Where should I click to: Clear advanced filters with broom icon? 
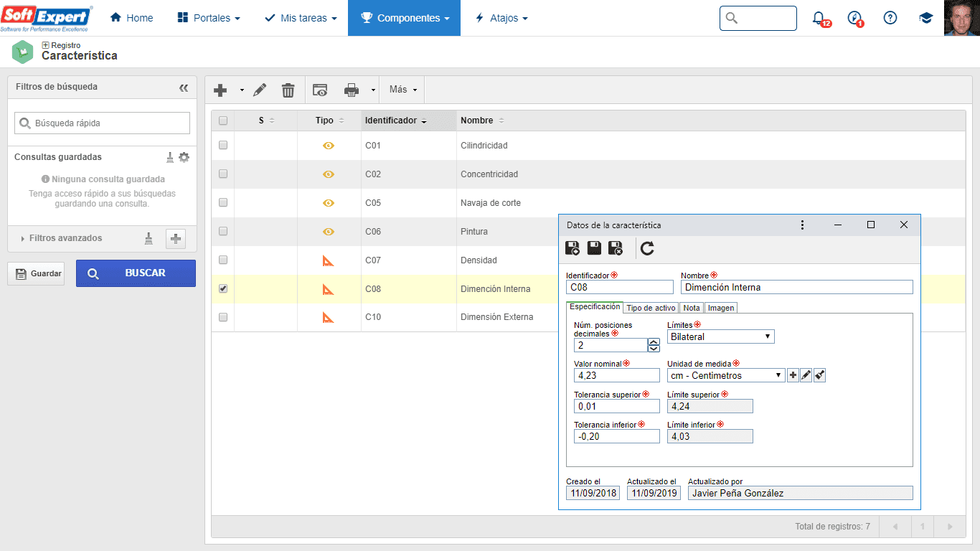(149, 238)
